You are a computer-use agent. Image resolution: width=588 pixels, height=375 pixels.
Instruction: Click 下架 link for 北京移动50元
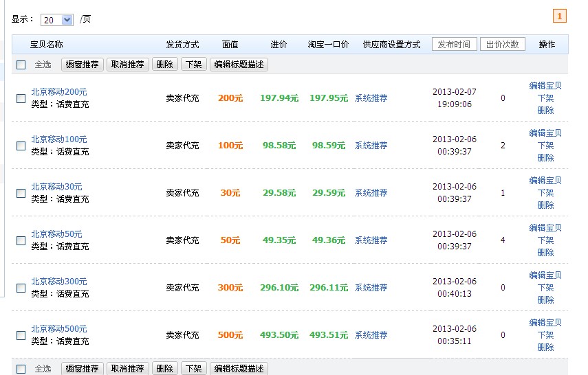[545, 240]
